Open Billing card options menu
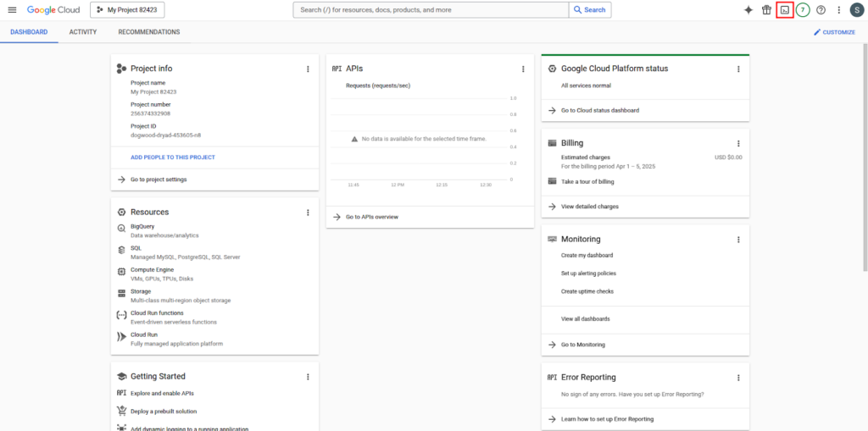 (x=738, y=143)
